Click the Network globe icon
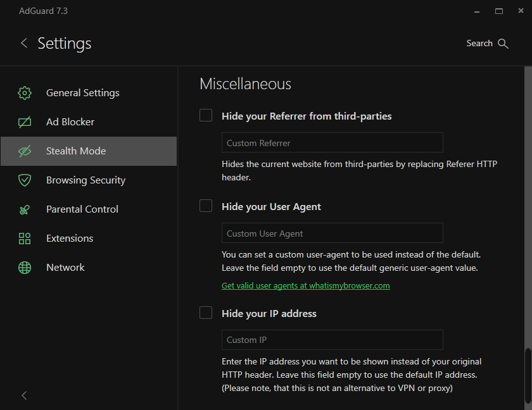The height and width of the screenshot is (410, 532). tap(25, 268)
